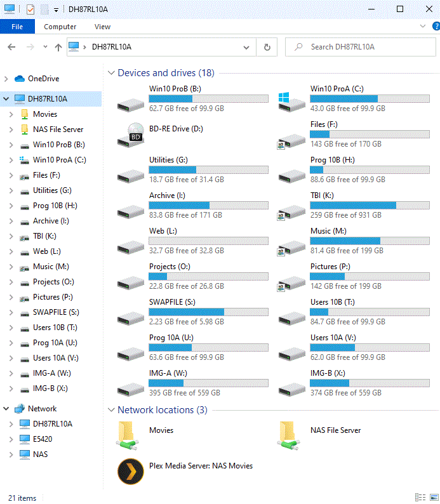This screenshot has height=504, width=440.
Task: Click the blank quick access toolbar icon
Action: tap(44, 10)
